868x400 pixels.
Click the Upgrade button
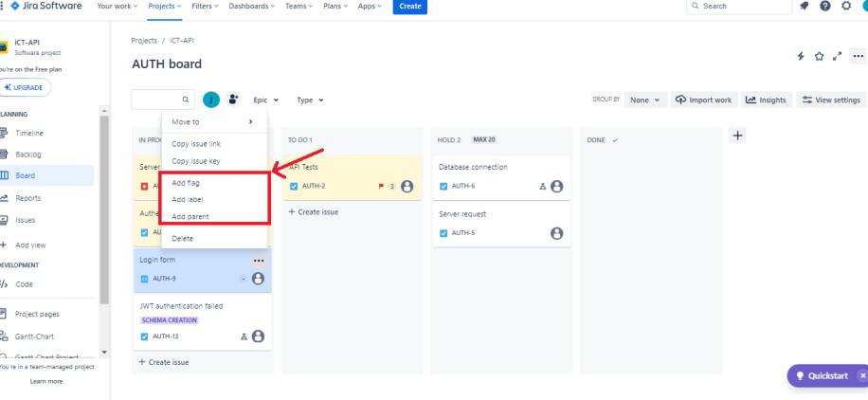(24, 87)
